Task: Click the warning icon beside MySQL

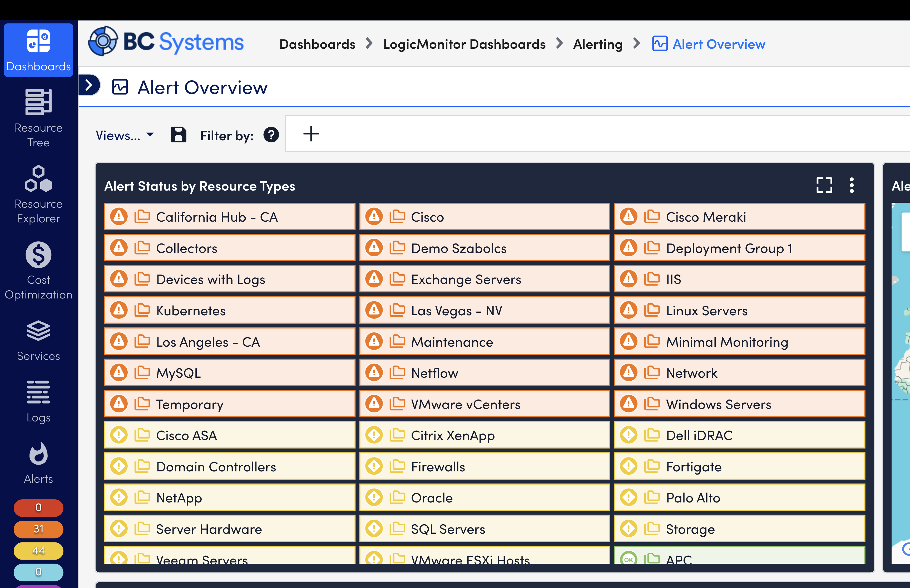Action: 119,372
